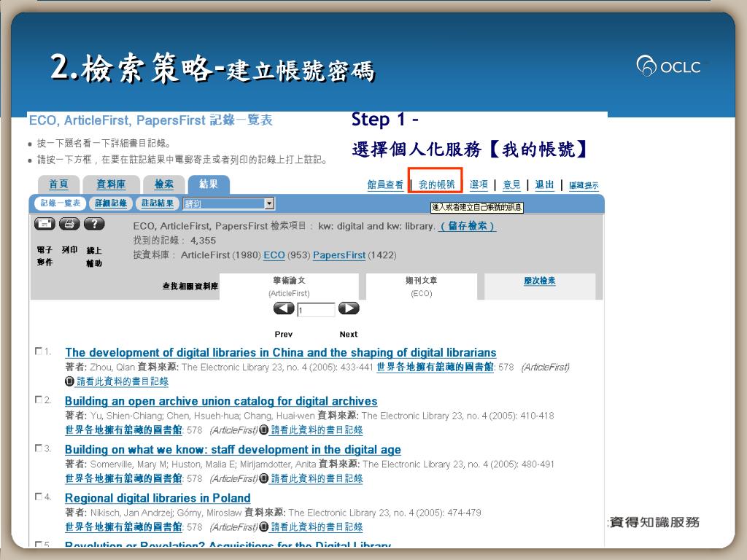Click 請看此資料的書目記錄 link in result 2

click(x=317, y=430)
